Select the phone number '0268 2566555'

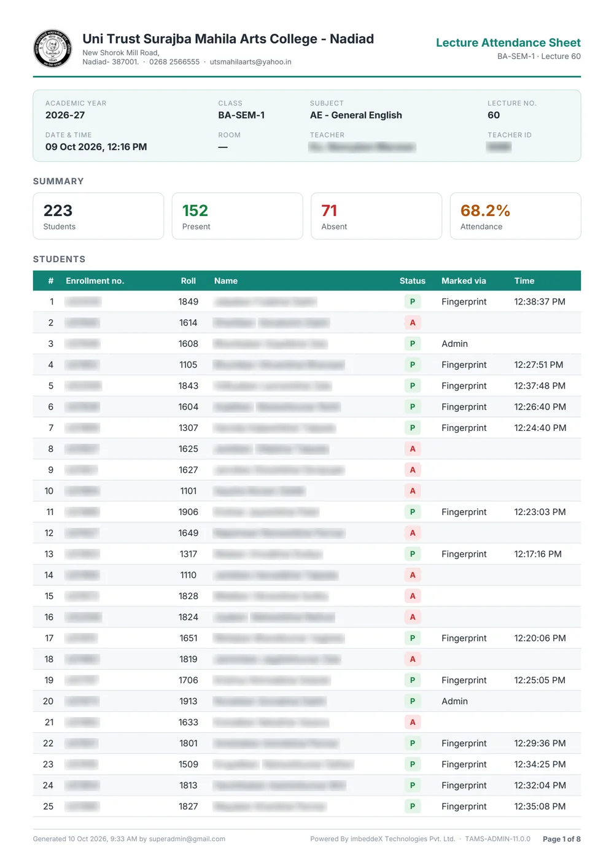point(174,62)
